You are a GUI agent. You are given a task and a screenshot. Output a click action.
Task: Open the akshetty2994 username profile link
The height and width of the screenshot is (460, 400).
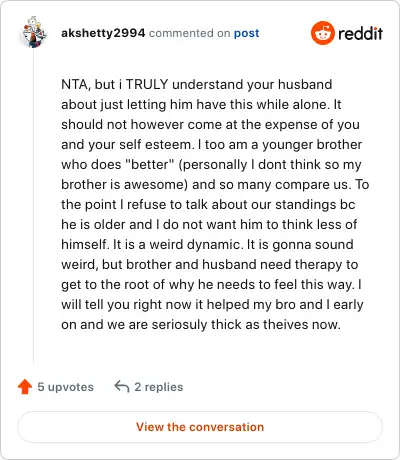[103, 33]
